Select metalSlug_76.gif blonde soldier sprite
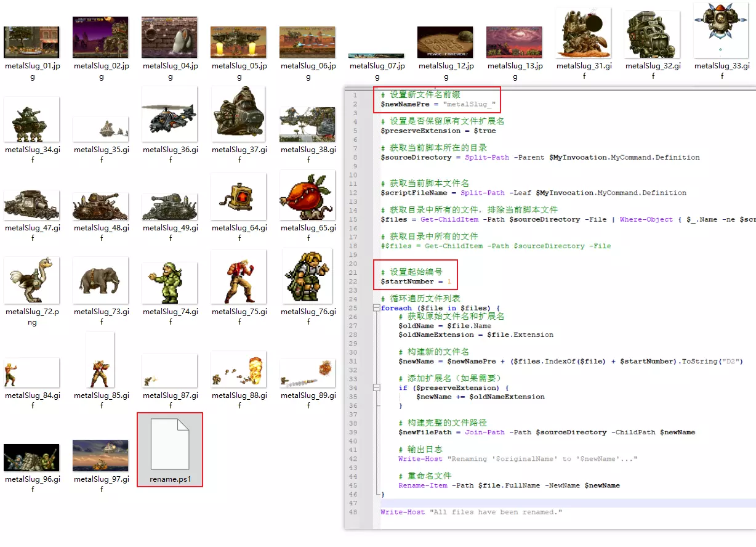Image resolution: width=756 pixels, height=547 pixels. [x=307, y=276]
